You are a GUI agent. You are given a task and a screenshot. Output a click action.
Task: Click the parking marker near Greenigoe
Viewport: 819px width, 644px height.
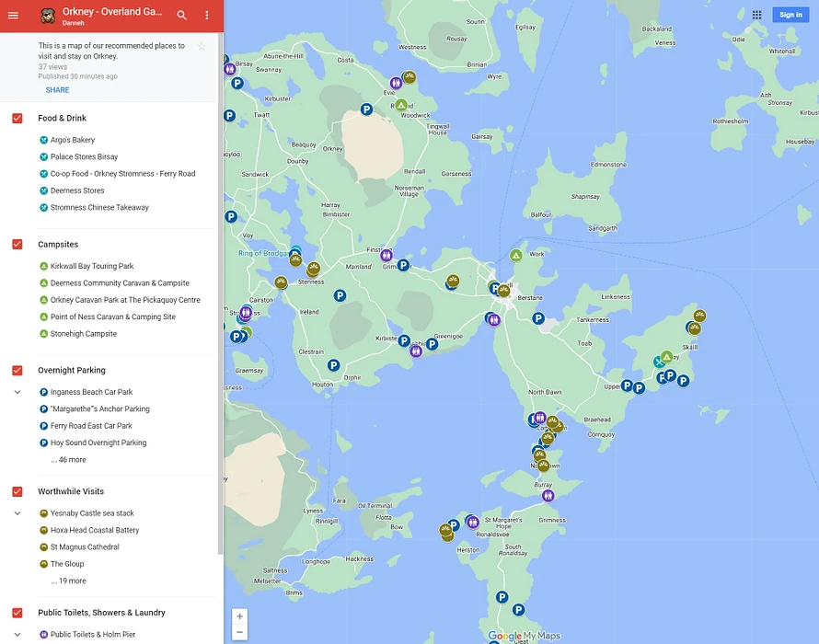pyautogui.click(x=432, y=344)
